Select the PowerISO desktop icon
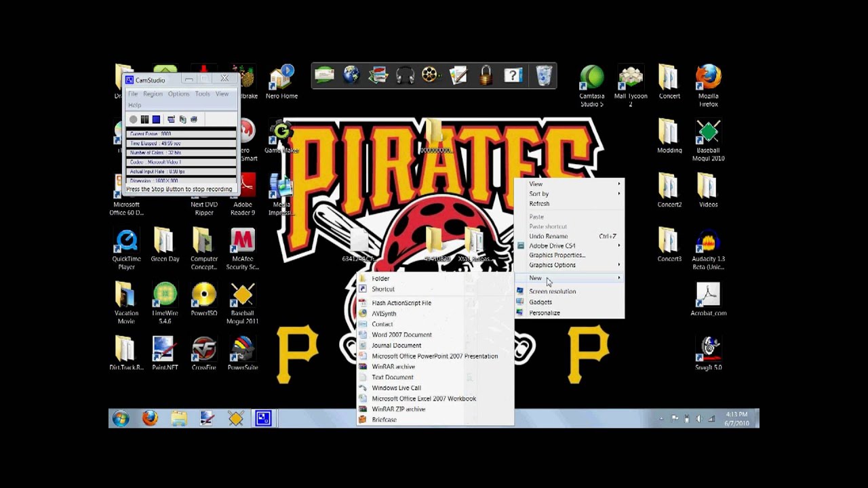Screen dimensions: 868x488 tap(204, 299)
